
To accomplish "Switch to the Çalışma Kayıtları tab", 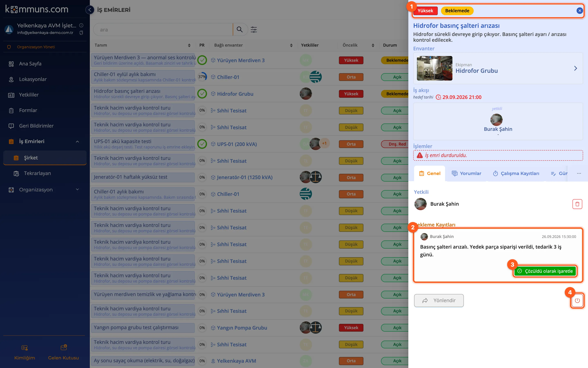I will pos(516,174).
